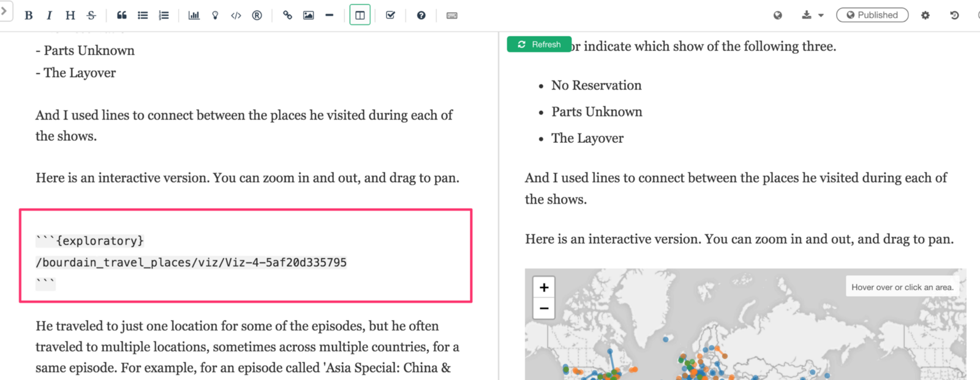980x380 pixels.
Task: Insert a bulleted list
Action: (x=143, y=15)
